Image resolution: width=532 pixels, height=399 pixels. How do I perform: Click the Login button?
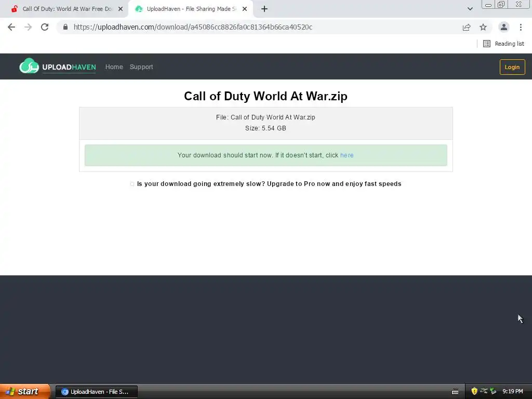(512, 67)
